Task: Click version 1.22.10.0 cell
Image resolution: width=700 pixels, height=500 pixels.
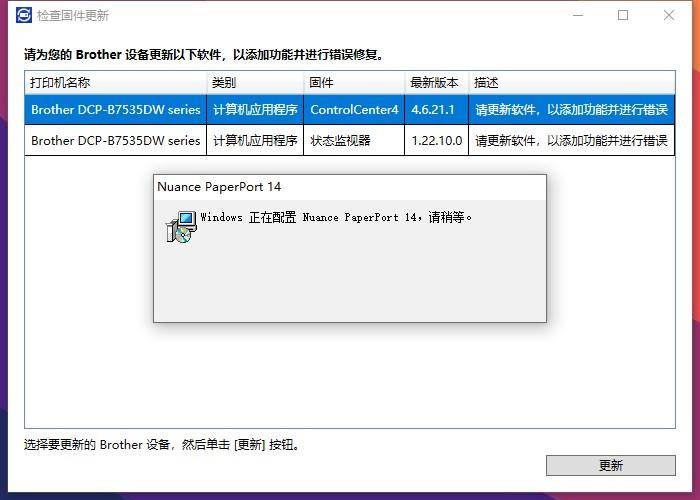Action: coord(436,141)
